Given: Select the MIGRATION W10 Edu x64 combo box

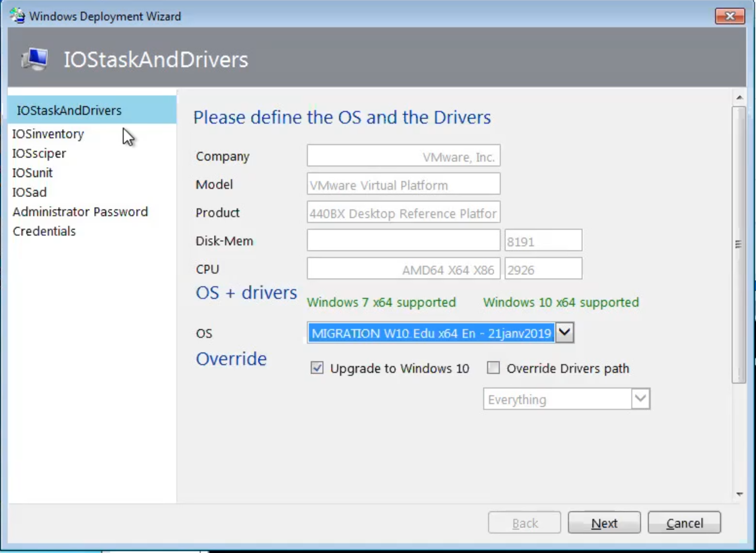Looking at the screenshot, I should [431, 333].
